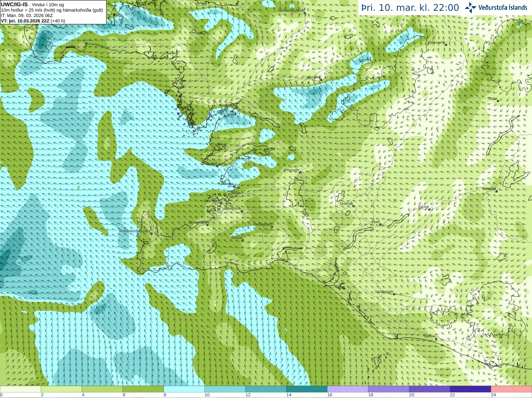The width and height of the screenshot is (532, 398).
Task: Click the Hólmsheiði station label
Action: point(232,209)
